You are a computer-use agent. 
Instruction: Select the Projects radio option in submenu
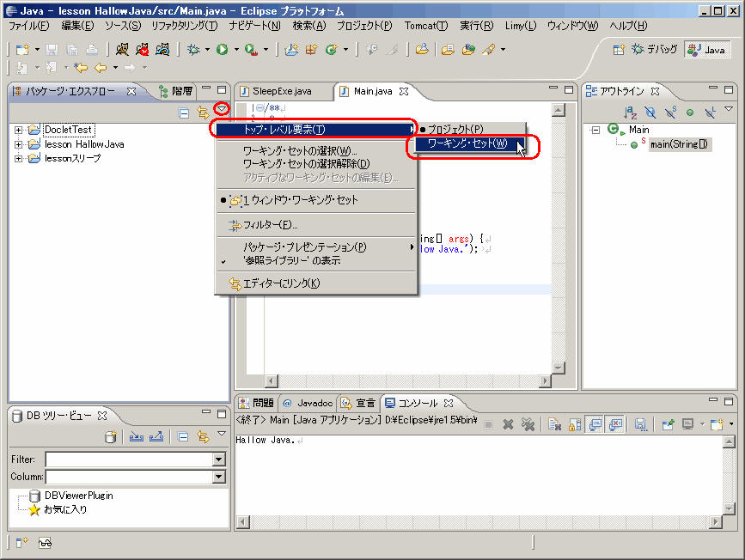[455, 130]
